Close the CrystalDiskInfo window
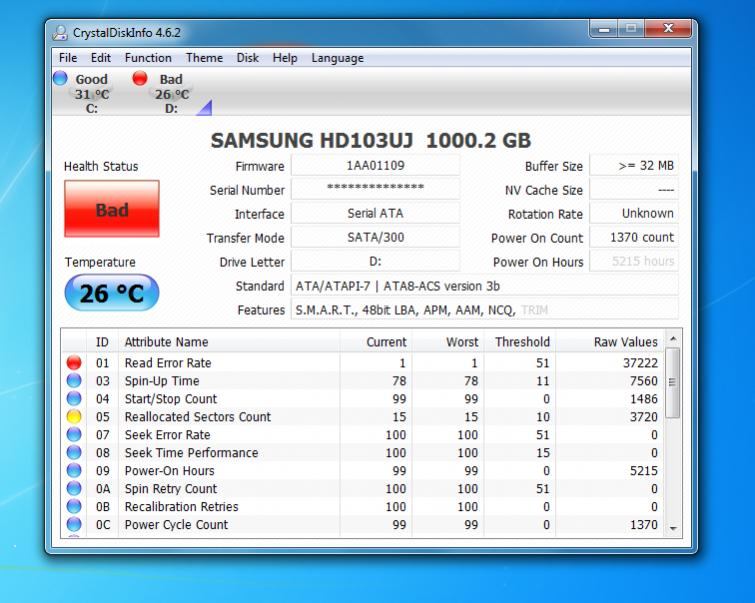Viewport: 755px width, 603px height. (x=668, y=29)
